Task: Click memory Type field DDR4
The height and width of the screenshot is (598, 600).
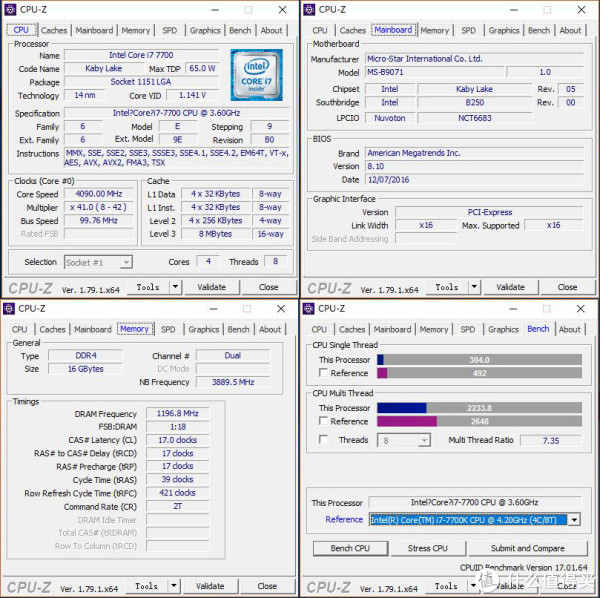Action: tap(86, 355)
